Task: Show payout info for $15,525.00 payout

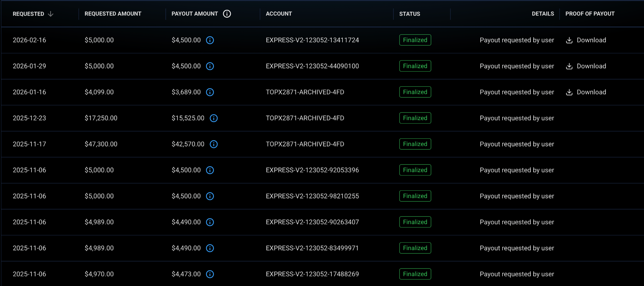Action: (214, 118)
